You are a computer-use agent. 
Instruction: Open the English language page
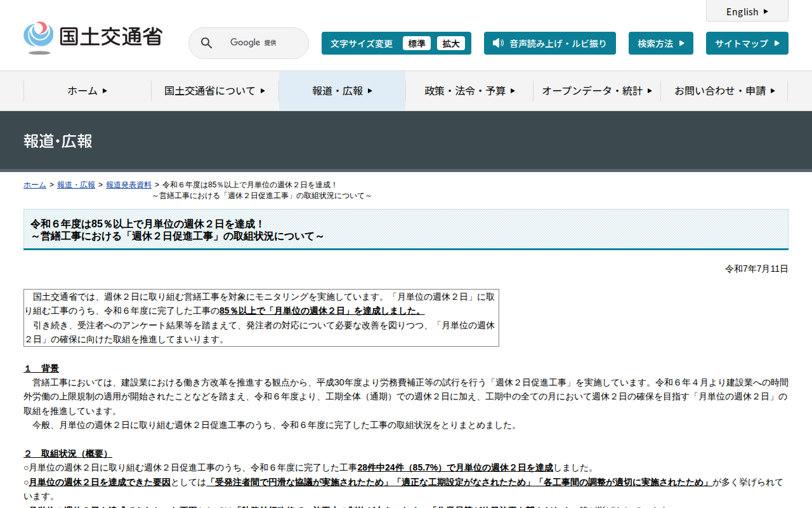tap(747, 11)
